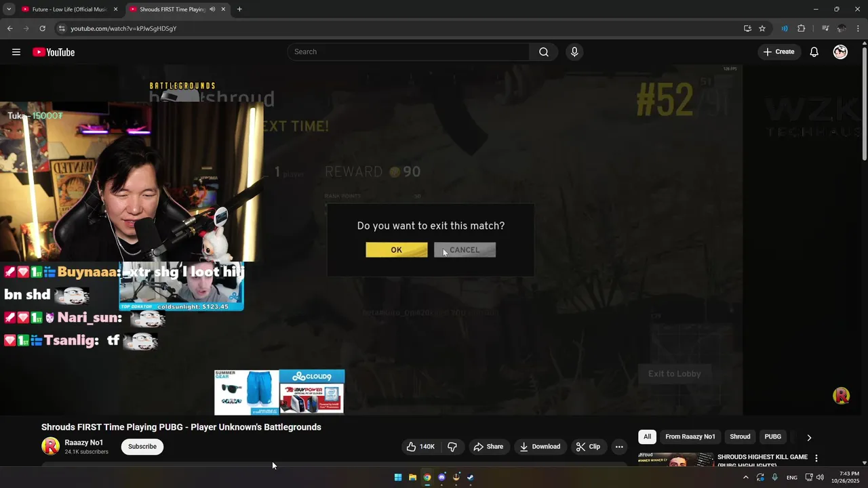Click the Download button
The height and width of the screenshot is (488, 868).
[x=540, y=447]
